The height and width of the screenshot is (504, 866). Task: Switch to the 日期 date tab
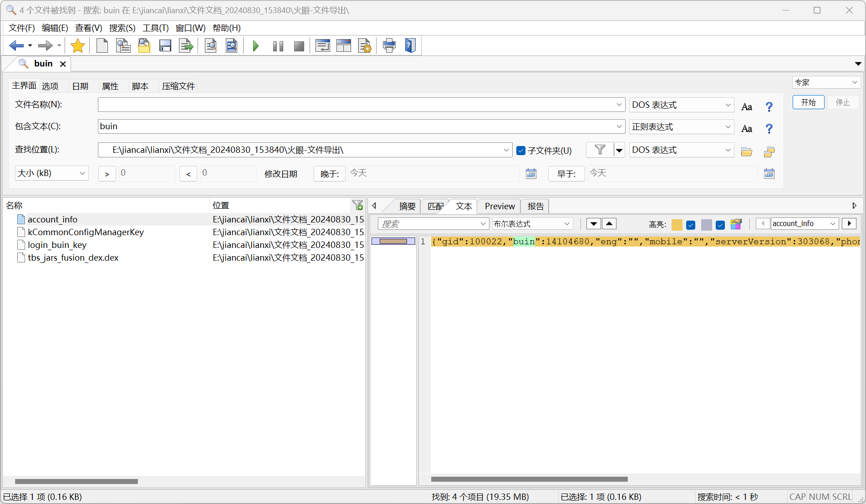click(x=80, y=86)
